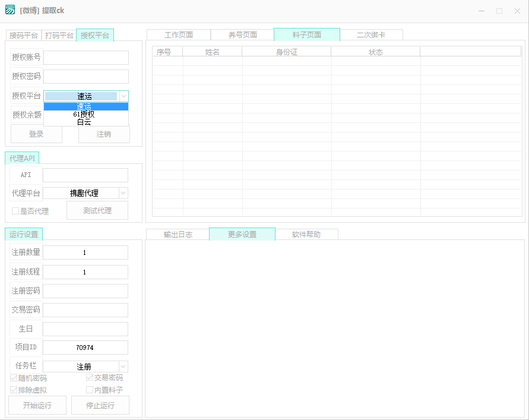
Task: Toggle the 排除虚拟 checkbox
Action: click(14, 390)
